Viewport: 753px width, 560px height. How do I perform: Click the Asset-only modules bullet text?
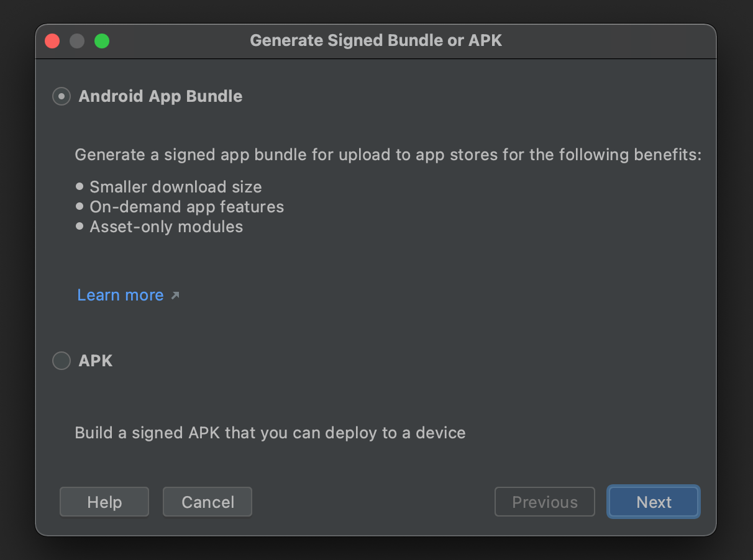167,227
